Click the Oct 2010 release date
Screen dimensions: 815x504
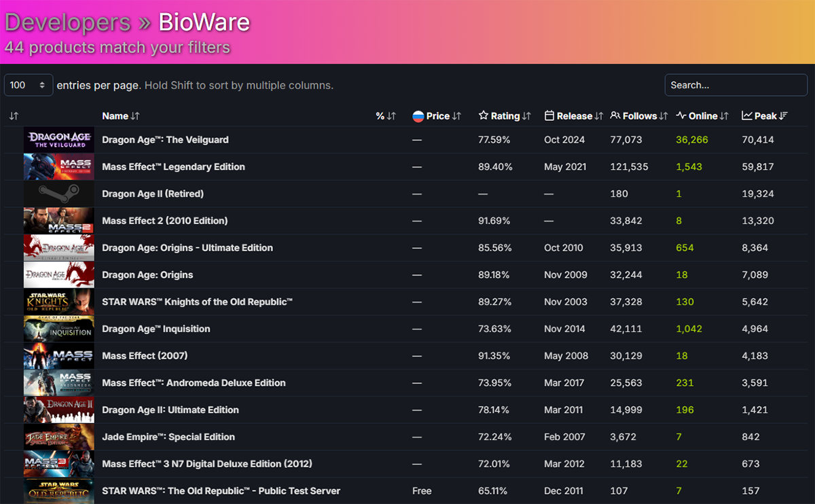pyautogui.click(x=564, y=248)
